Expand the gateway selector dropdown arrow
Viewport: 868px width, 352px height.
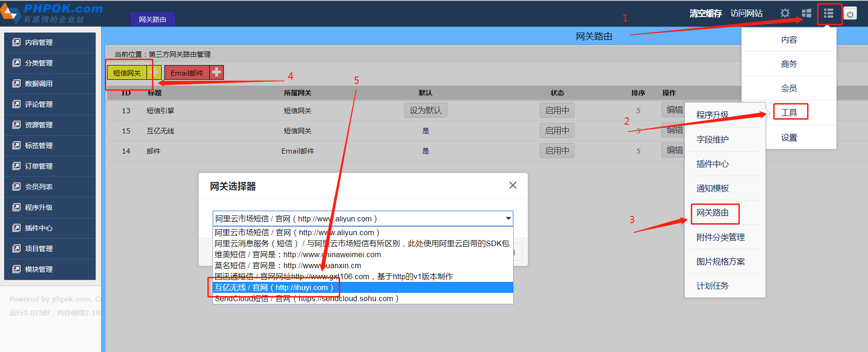[508, 219]
